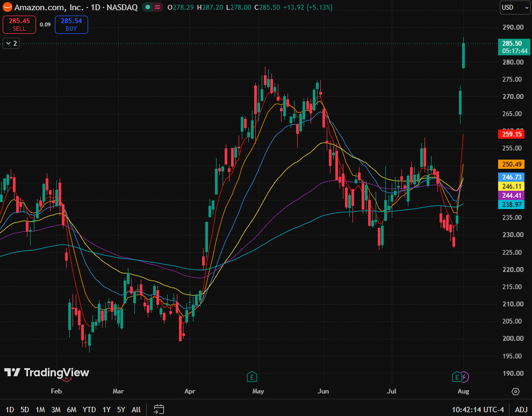Expand the collapsed indicators legend showing 2
This screenshot has height=416, width=532.
coord(11,44)
